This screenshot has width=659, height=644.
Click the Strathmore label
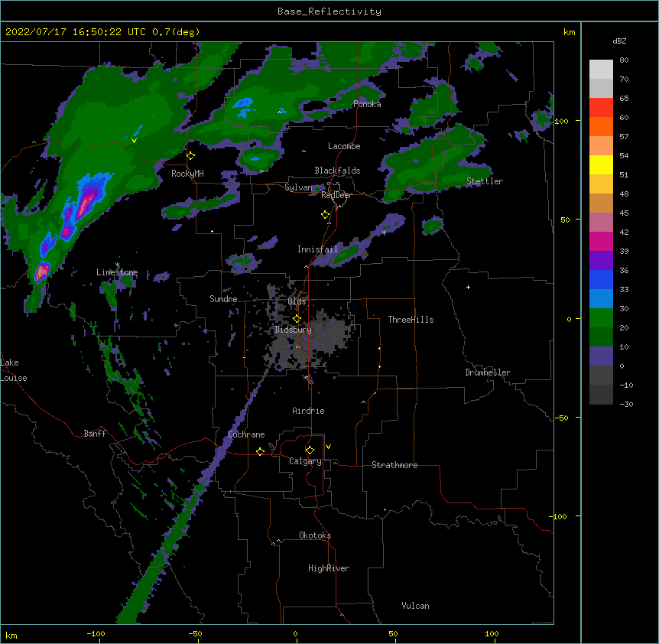(x=394, y=465)
